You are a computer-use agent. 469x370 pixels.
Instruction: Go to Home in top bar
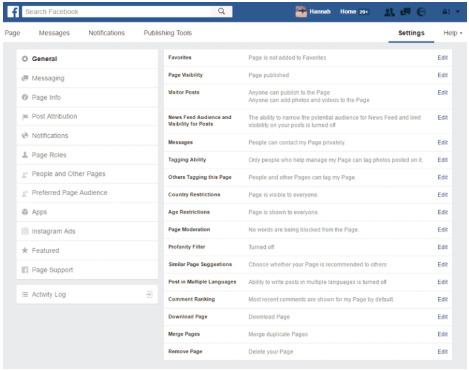click(348, 12)
